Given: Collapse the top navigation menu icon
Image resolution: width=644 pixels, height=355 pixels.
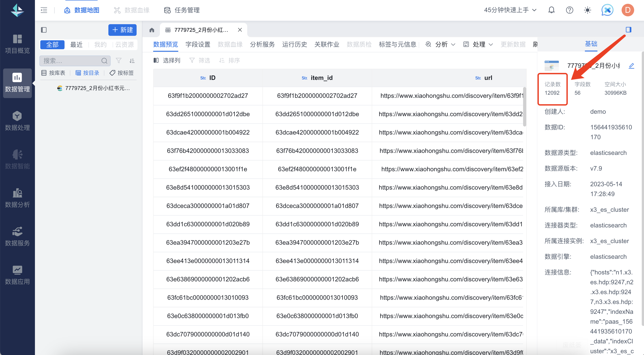Looking at the screenshot, I should click(x=44, y=10).
